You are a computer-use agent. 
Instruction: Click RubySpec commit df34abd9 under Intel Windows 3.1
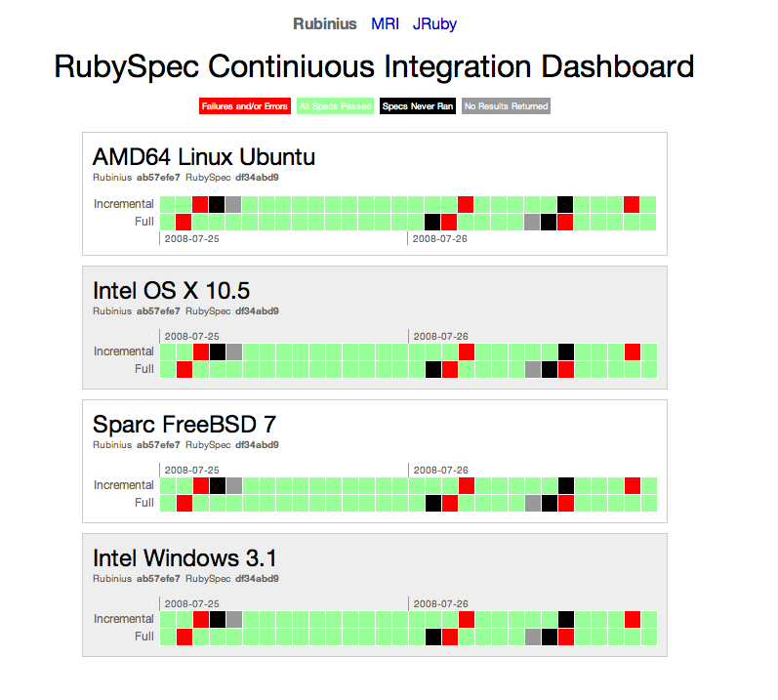click(257, 579)
